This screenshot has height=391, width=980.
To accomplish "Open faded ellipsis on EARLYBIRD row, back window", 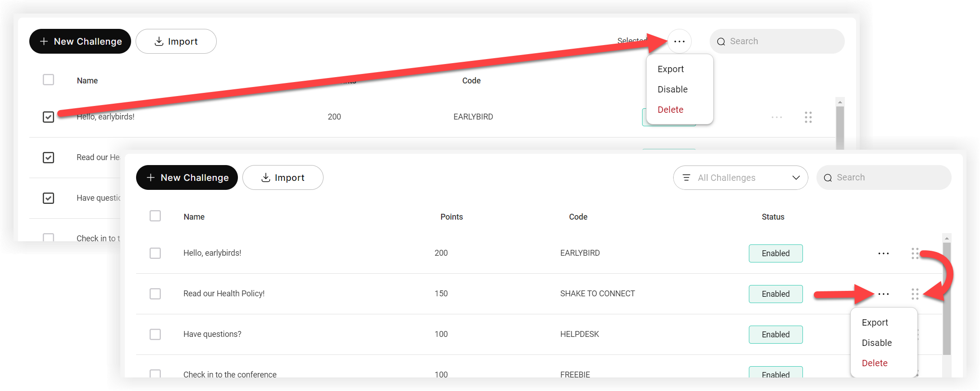I will click(x=777, y=117).
